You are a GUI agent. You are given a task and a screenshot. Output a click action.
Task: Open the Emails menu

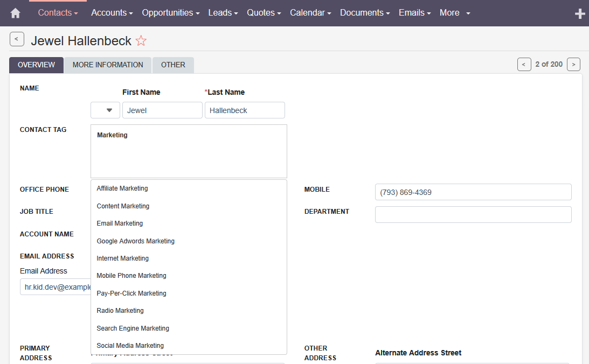415,13
